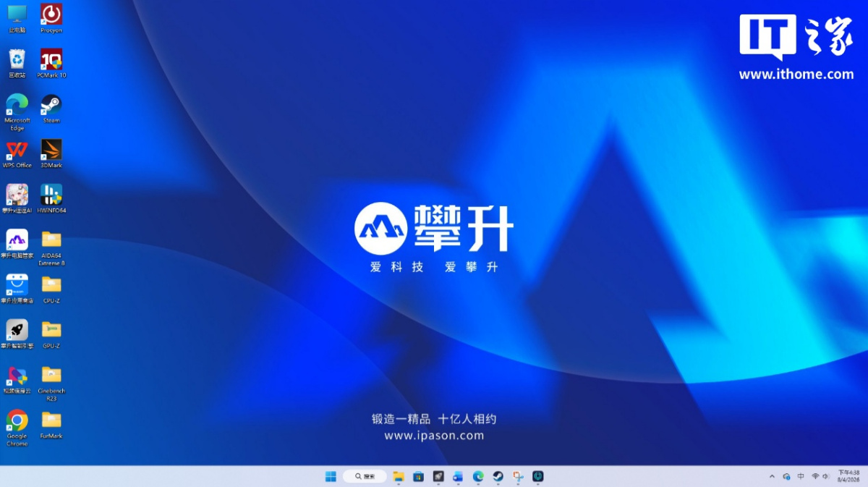Select the Cinebench R23 folder
The width and height of the screenshot is (868, 487).
[51, 375]
